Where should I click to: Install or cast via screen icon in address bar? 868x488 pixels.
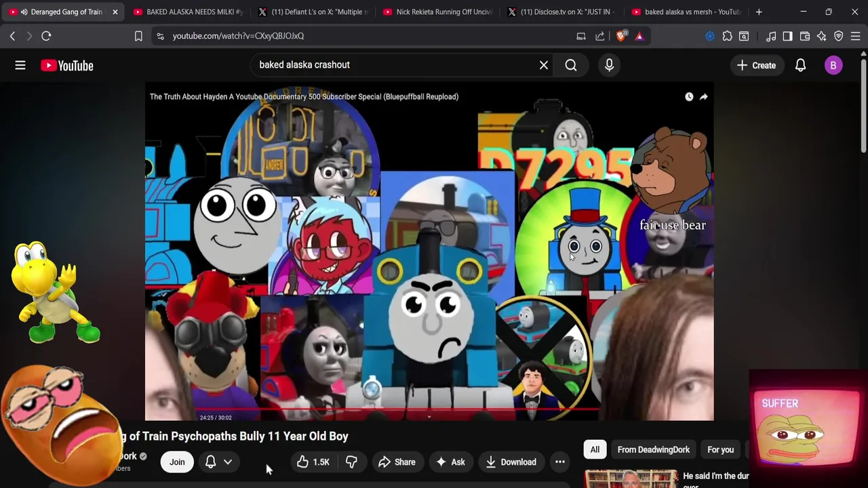pos(581,36)
